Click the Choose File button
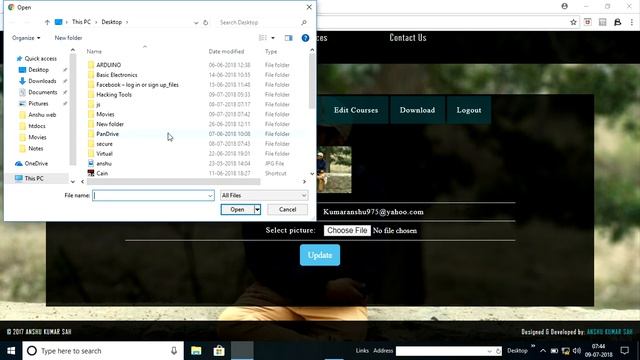The height and width of the screenshot is (360, 640). click(347, 231)
